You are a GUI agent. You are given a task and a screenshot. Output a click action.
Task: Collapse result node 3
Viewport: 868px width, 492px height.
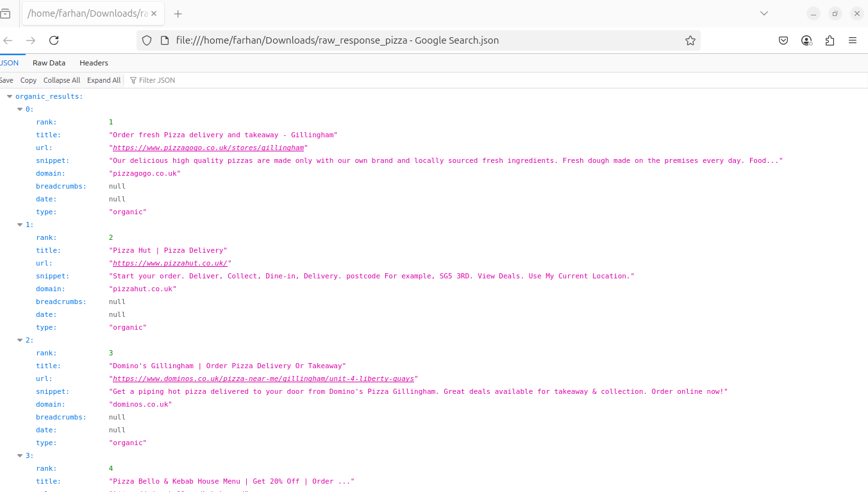tap(20, 455)
